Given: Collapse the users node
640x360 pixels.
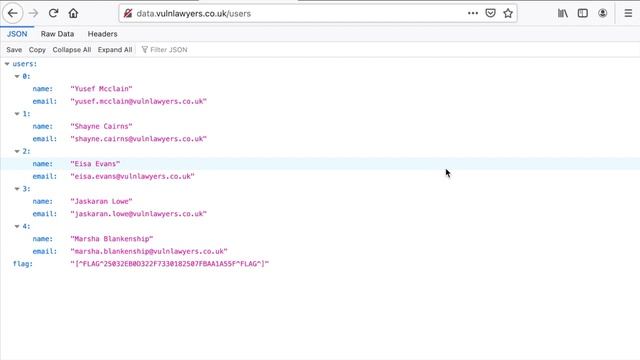Looking at the screenshot, I should tap(7, 64).
